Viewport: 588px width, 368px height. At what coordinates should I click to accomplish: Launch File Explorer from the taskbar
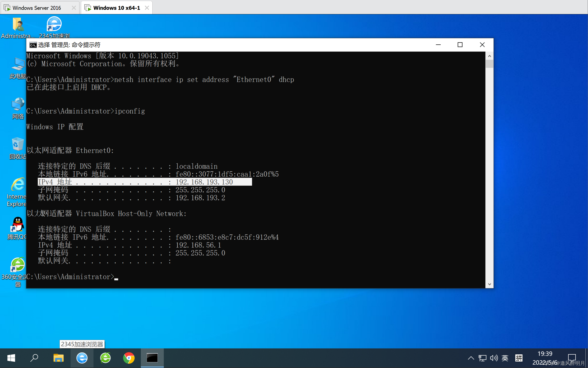click(x=58, y=358)
